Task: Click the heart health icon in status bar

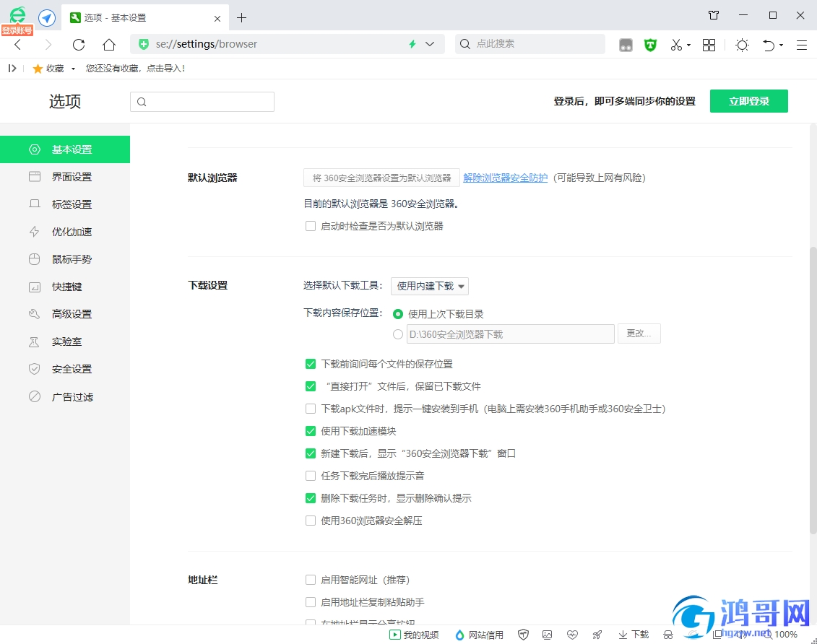Action: click(573, 635)
